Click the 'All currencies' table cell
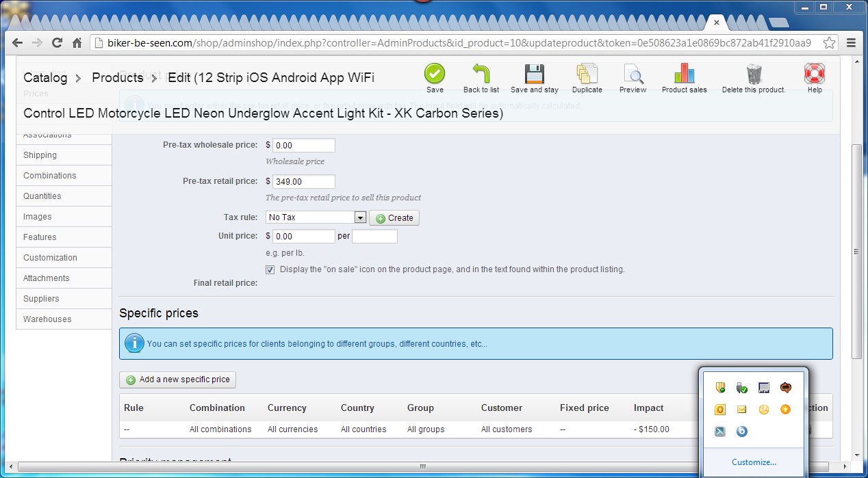 click(293, 429)
